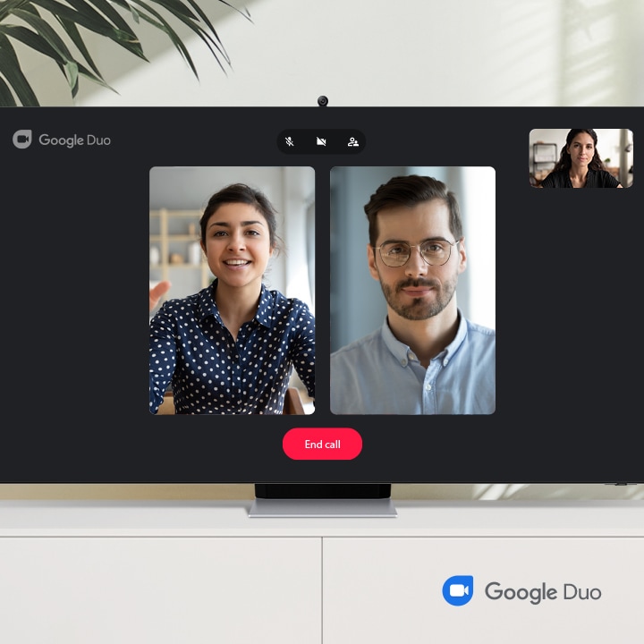Turn off the camera with the video icon
Viewport: 644px width, 644px height.
(x=321, y=141)
